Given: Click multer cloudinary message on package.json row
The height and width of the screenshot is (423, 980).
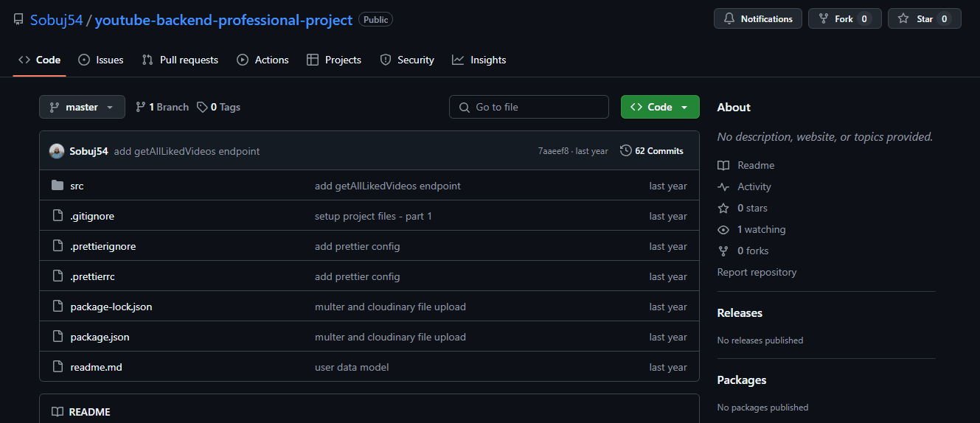Looking at the screenshot, I should click(390, 337).
